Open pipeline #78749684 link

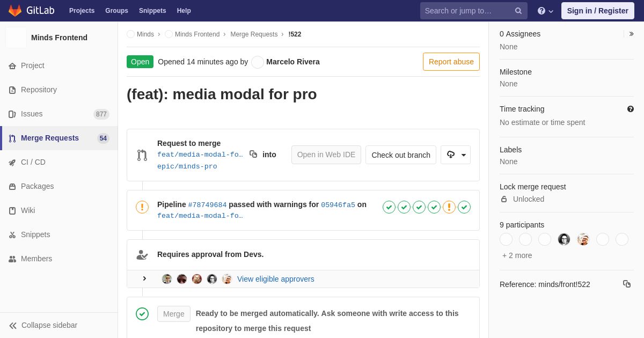click(x=207, y=205)
